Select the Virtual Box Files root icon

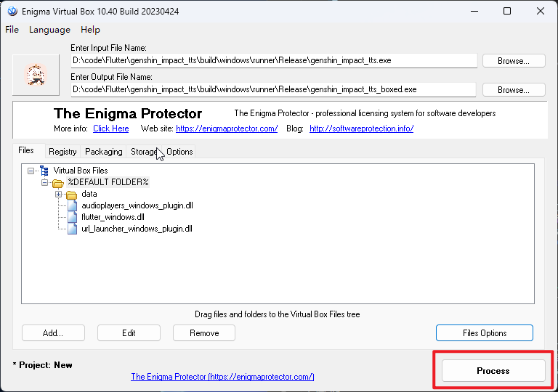pyautogui.click(x=44, y=171)
